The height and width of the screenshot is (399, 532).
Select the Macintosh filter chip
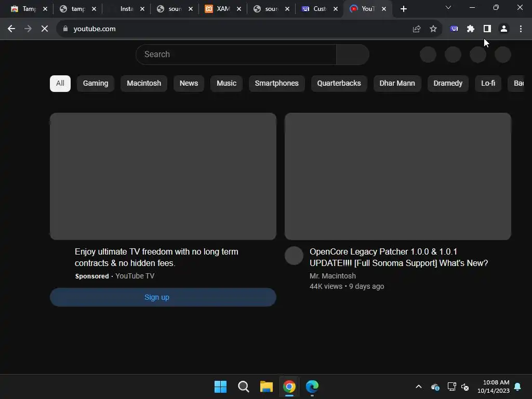pyautogui.click(x=144, y=84)
